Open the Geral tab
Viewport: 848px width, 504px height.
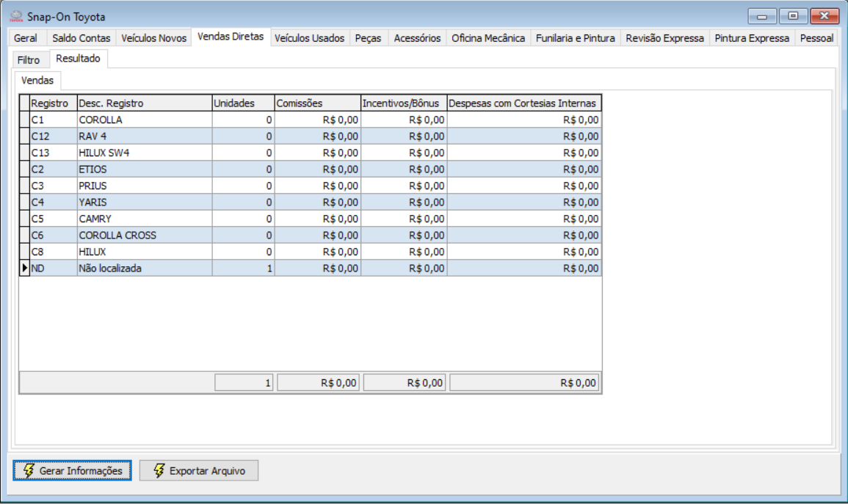(x=26, y=38)
